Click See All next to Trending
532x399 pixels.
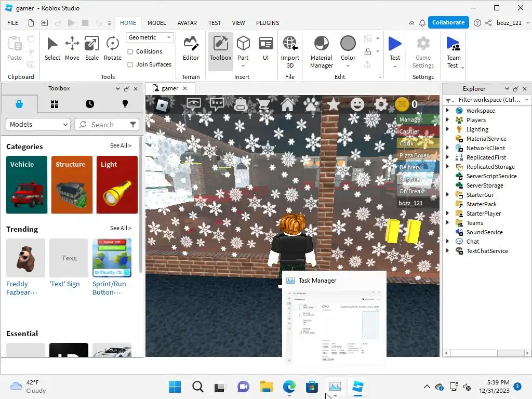click(x=121, y=229)
